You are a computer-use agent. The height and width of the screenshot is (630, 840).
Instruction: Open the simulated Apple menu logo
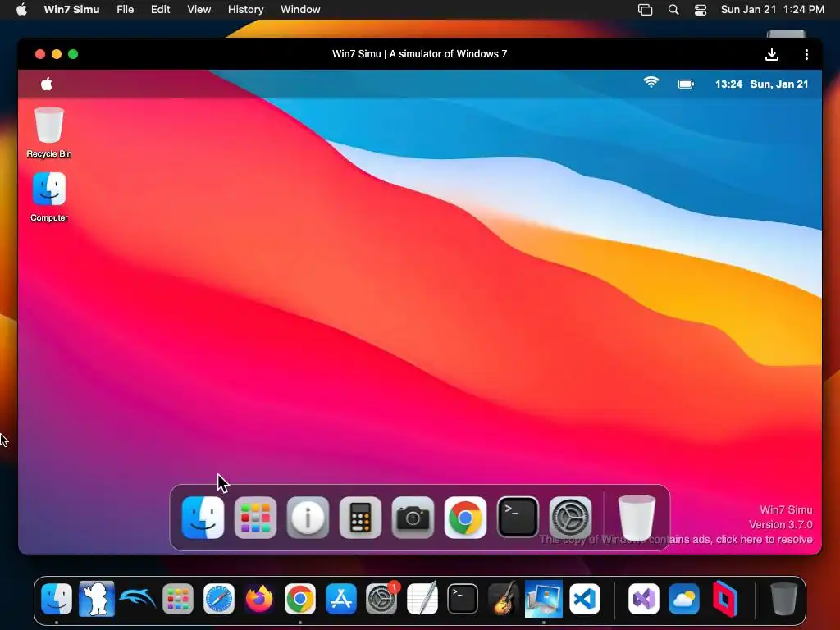coord(47,84)
